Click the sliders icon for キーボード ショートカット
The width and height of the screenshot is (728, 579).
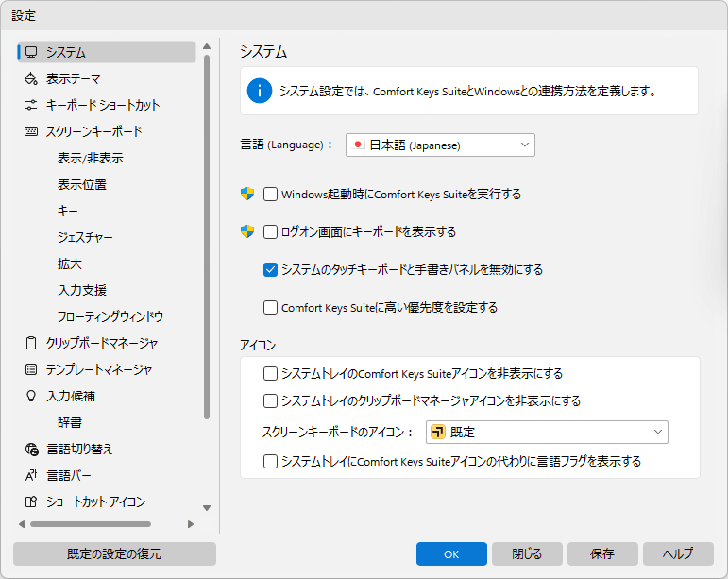(x=31, y=105)
